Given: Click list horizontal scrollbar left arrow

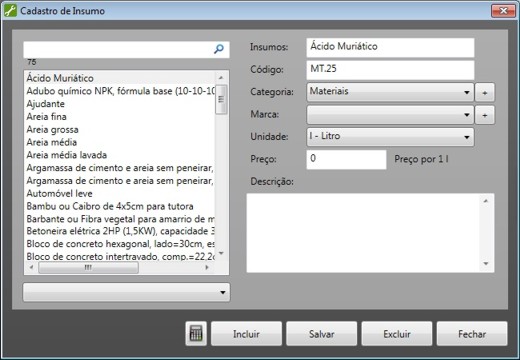Looking at the screenshot, I should pos(31,267).
